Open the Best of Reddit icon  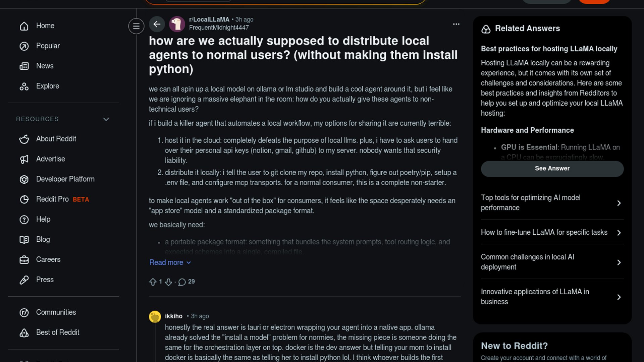24,333
